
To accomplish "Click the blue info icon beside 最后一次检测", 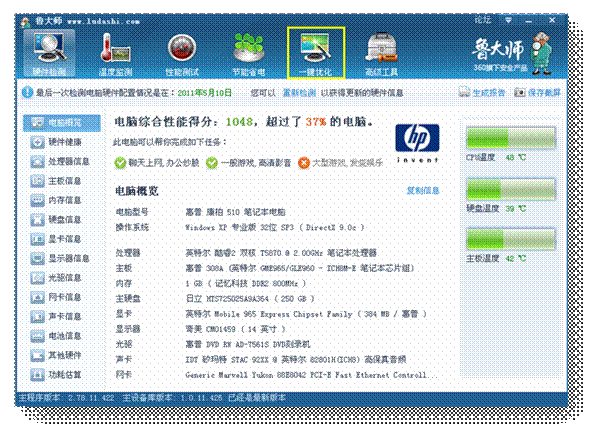I will (27, 92).
